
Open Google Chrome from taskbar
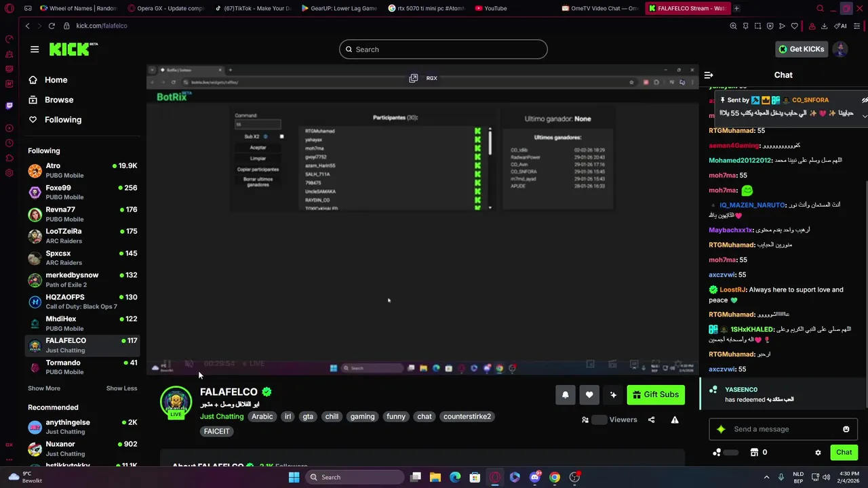pyautogui.click(x=555, y=477)
